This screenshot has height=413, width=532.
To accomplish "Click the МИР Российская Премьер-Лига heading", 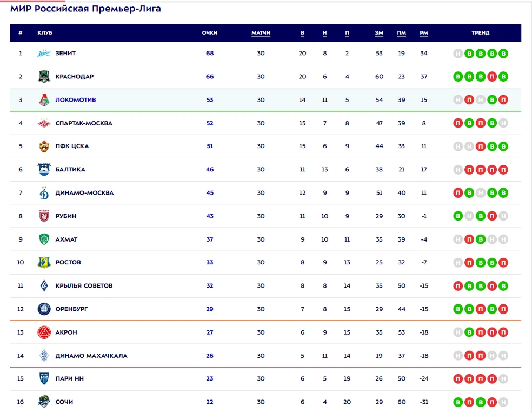I will pos(85,9).
